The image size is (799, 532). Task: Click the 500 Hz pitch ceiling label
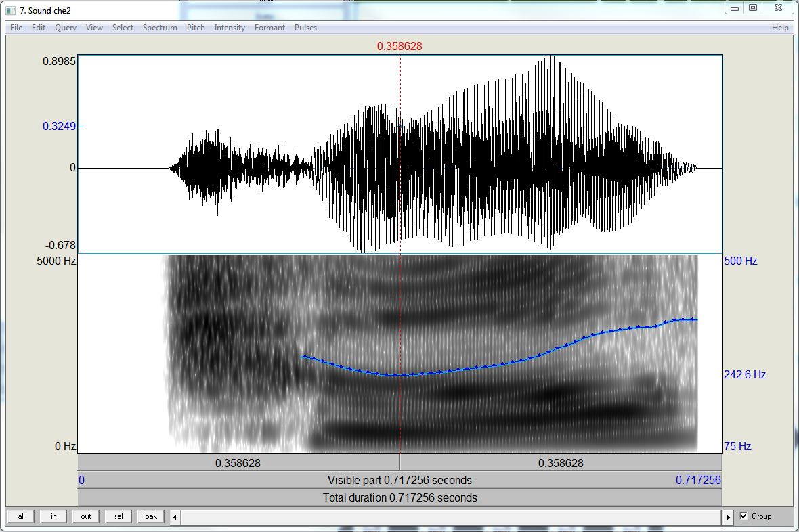click(x=740, y=261)
